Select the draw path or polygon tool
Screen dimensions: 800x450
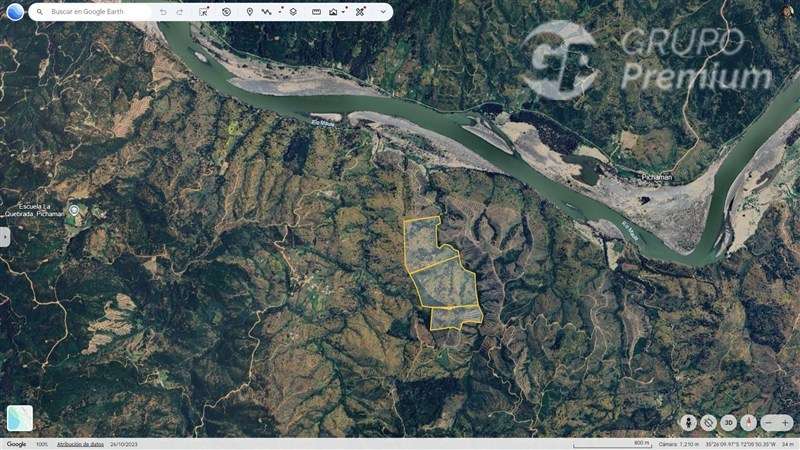pyautogui.click(x=266, y=12)
